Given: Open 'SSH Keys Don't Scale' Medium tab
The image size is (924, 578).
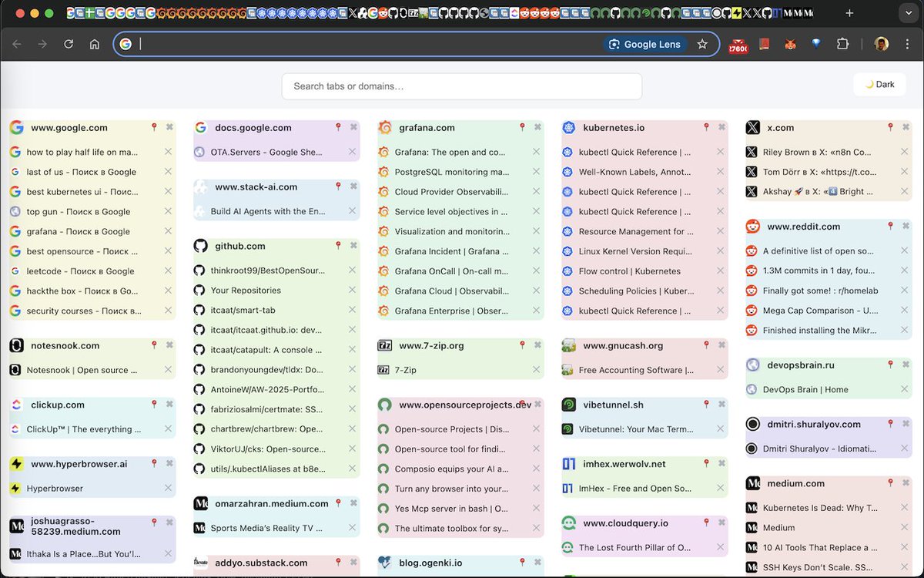Looking at the screenshot, I should pyautogui.click(x=818, y=567).
